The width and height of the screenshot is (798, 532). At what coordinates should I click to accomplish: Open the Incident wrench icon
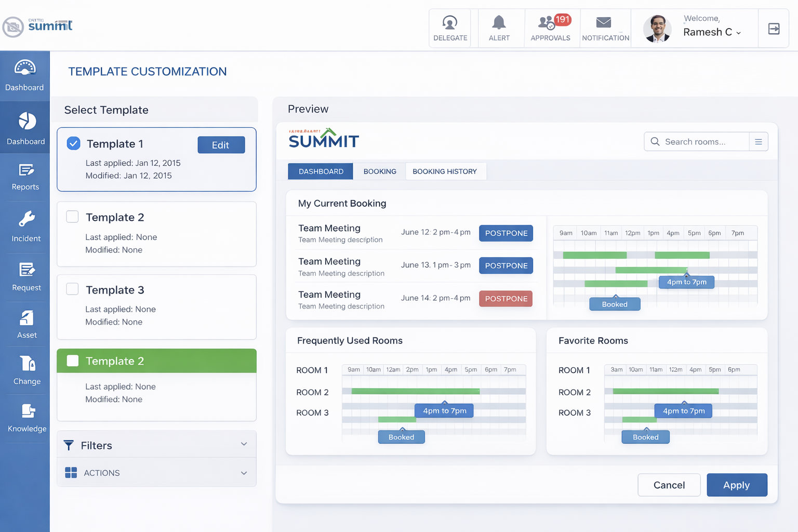26,226
